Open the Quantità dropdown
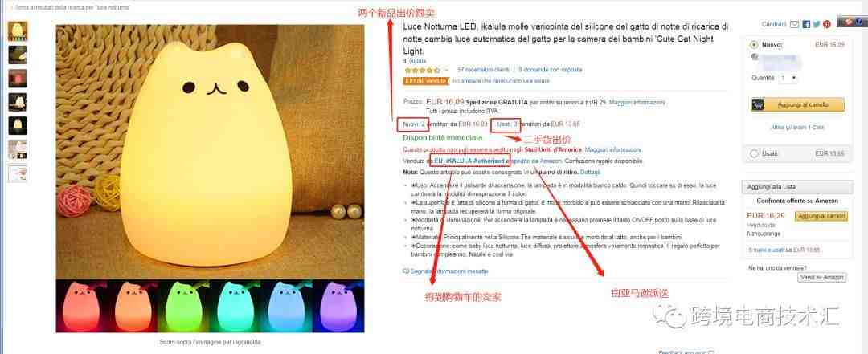 click(x=788, y=78)
